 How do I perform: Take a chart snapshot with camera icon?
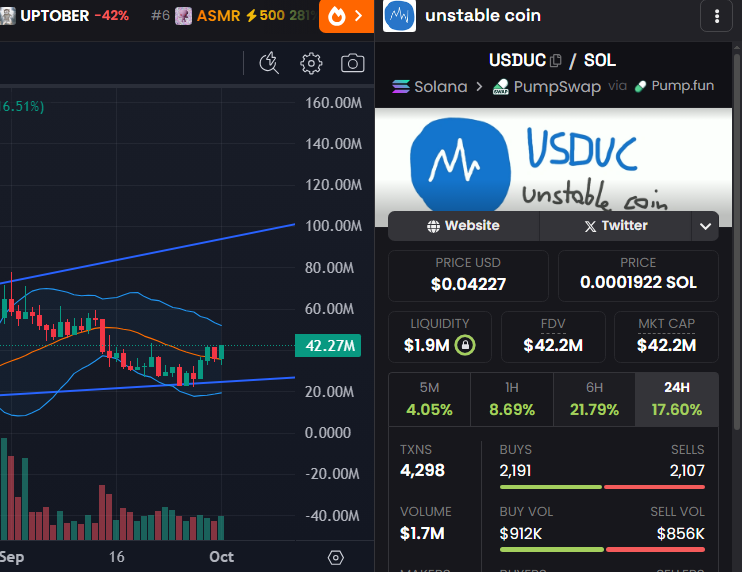(x=352, y=64)
